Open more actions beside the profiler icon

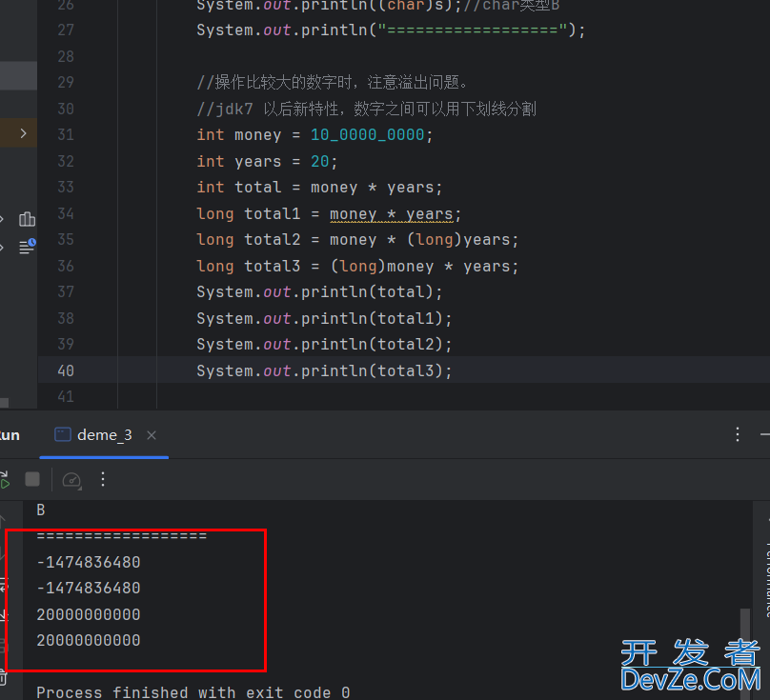(104, 479)
